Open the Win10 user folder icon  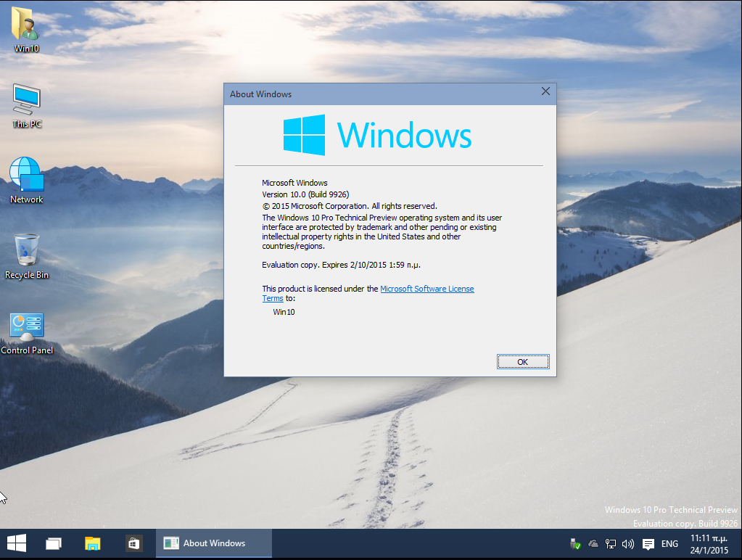26,29
